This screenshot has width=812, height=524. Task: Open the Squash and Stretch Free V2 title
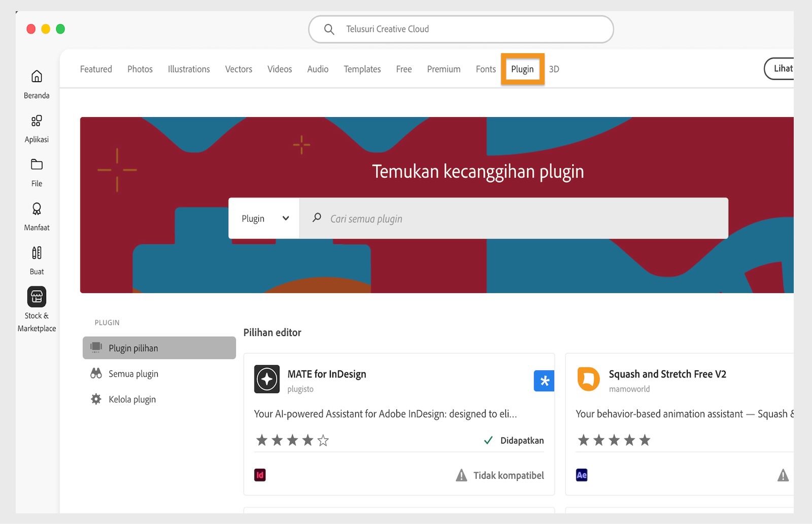point(667,374)
